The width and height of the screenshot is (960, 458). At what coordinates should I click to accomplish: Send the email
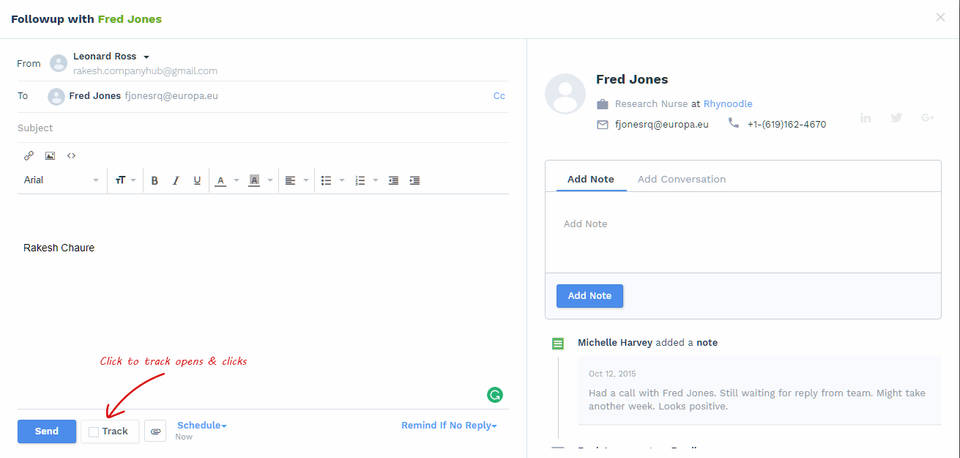click(x=47, y=431)
